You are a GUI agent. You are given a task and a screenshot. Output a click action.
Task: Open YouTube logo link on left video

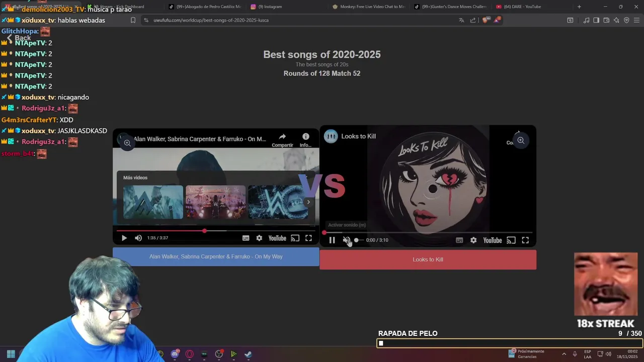click(x=277, y=238)
